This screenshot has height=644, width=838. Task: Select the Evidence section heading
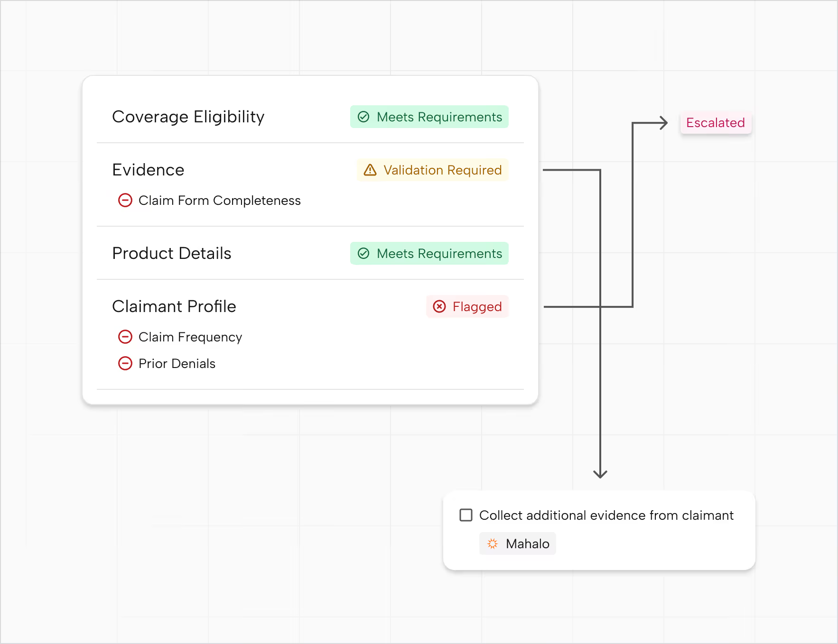click(148, 170)
